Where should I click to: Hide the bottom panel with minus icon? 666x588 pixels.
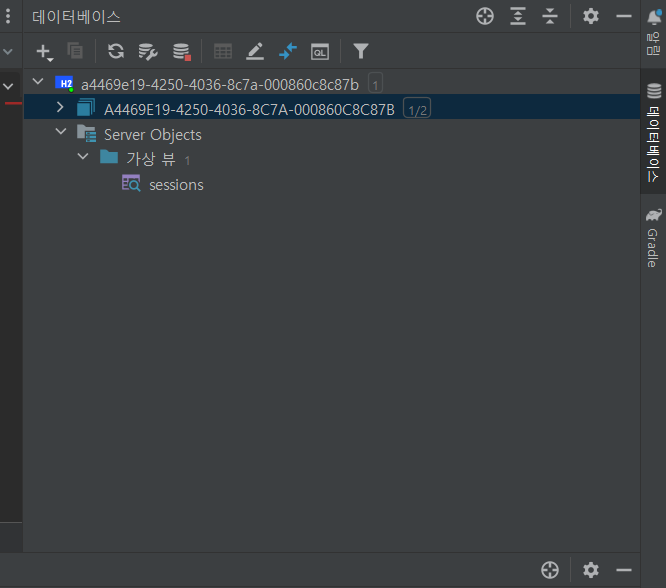click(x=624, y=570)
